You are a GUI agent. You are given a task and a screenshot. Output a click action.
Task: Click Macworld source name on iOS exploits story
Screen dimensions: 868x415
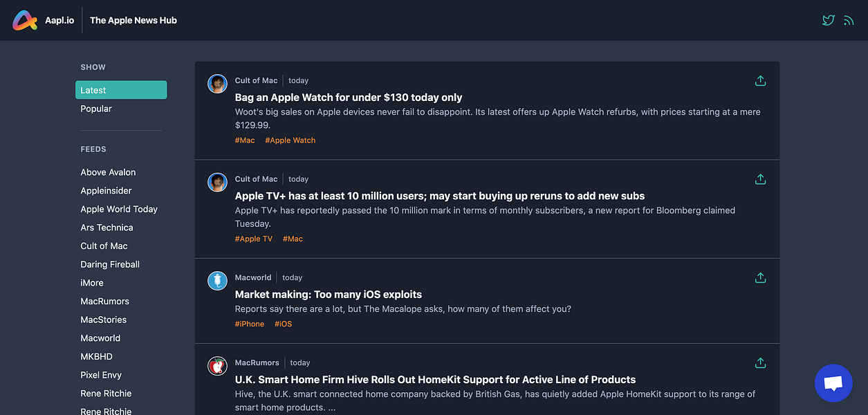tap(253, 277)
